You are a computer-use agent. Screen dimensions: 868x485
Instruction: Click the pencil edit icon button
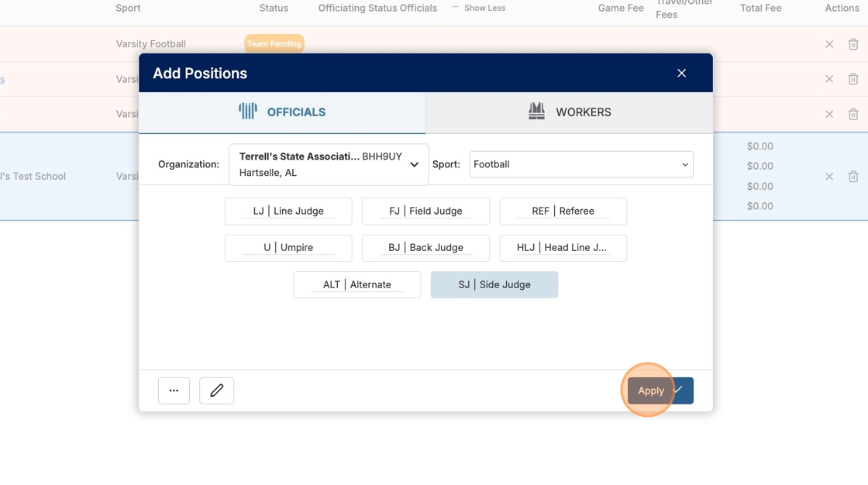click(216, 390)
